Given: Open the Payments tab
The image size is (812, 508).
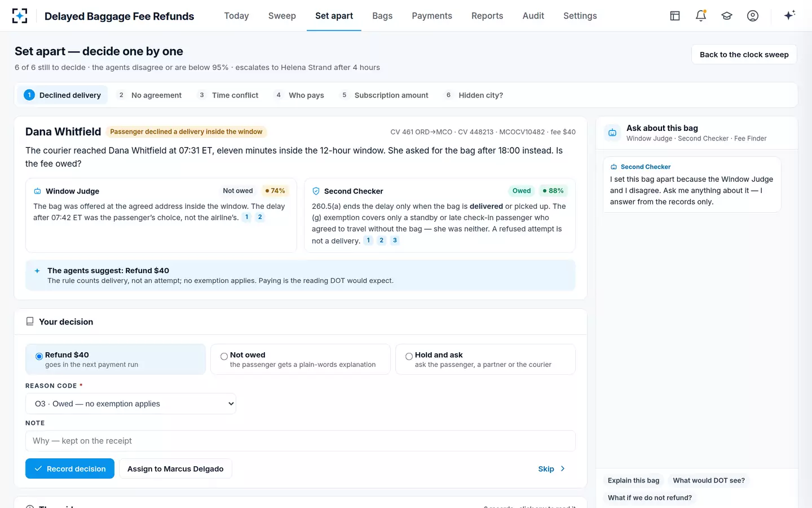Looking at the screenshot, I should point(432,16).
